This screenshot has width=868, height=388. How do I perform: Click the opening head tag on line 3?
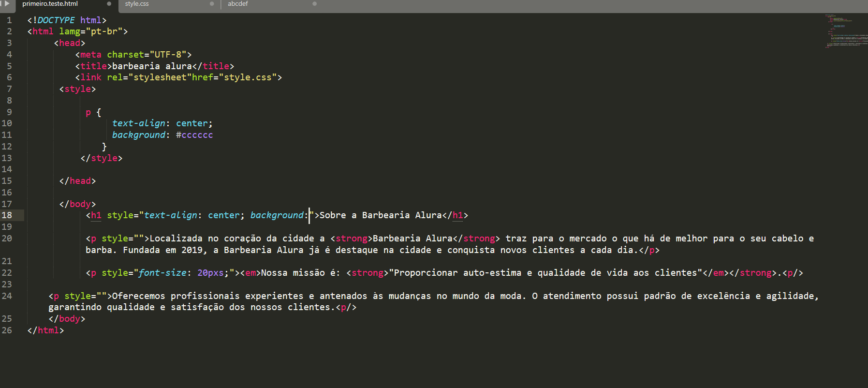click(x=70, y=43)
